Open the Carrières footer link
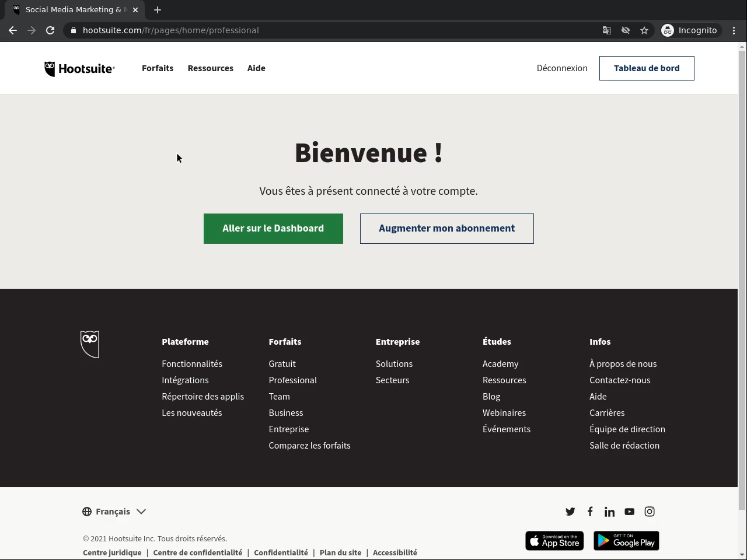Viewport: 747px width, 560px height. point(607,413)
